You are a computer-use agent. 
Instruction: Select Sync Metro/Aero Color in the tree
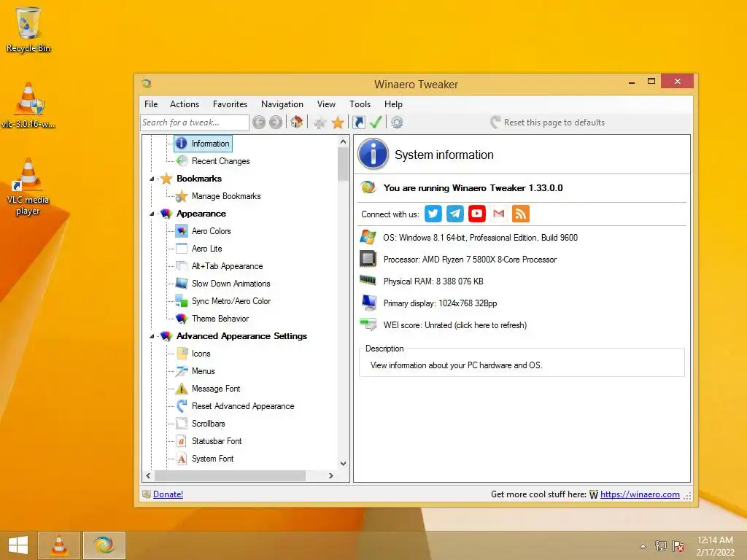pyautogui.click(x=231, y=301)
